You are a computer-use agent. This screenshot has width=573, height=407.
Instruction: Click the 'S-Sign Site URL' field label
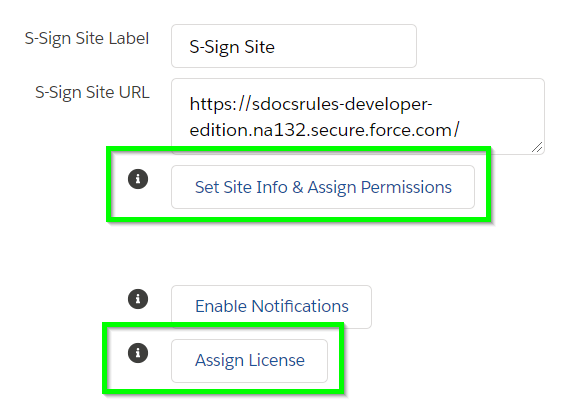tap(92, 92)
